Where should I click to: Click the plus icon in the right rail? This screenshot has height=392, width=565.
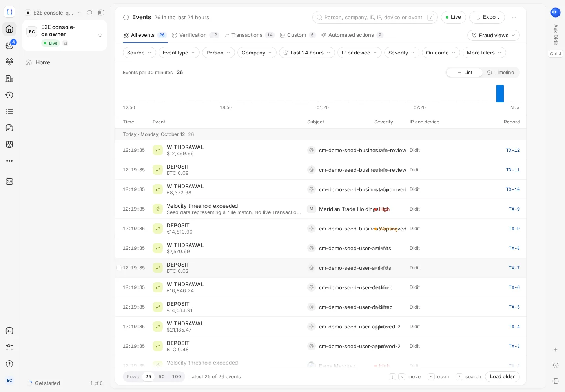click(556, 350)
